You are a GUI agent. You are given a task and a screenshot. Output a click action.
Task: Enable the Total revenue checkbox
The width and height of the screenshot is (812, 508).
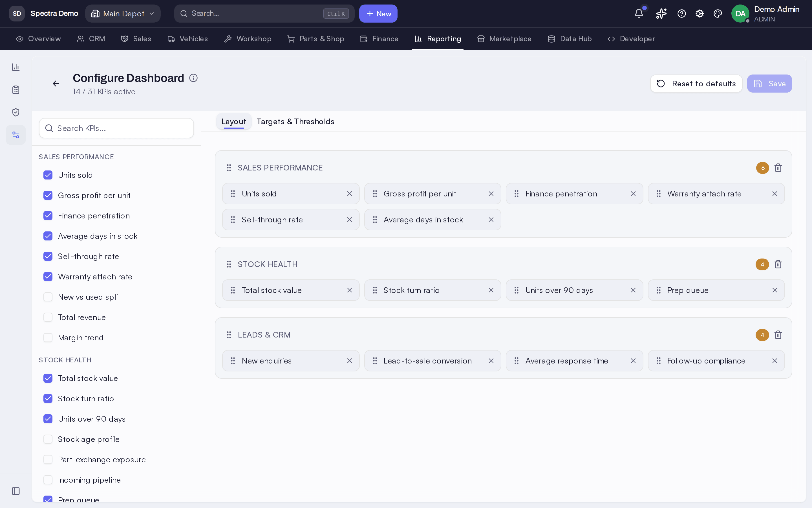point(48,317)
